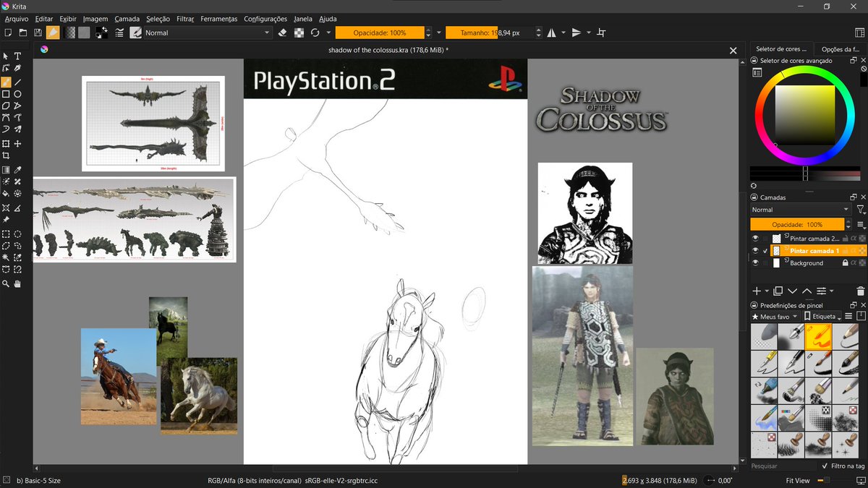Select the Rectangle shape tool
This screenshot has width=868, height=488.
coord(6,94)
